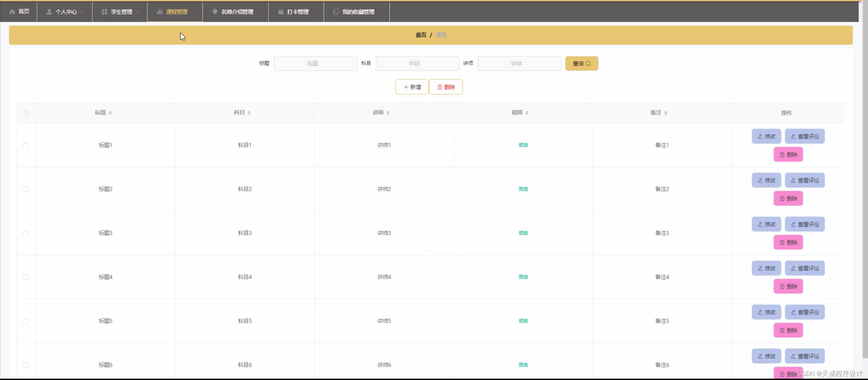Viewport: 868px width, 380px height.
Task: Click the 新增 button to add record
Action: (412, 87)
